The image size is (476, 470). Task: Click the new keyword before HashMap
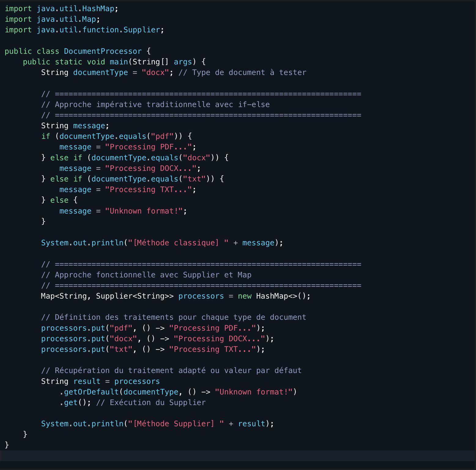[245, 296]
